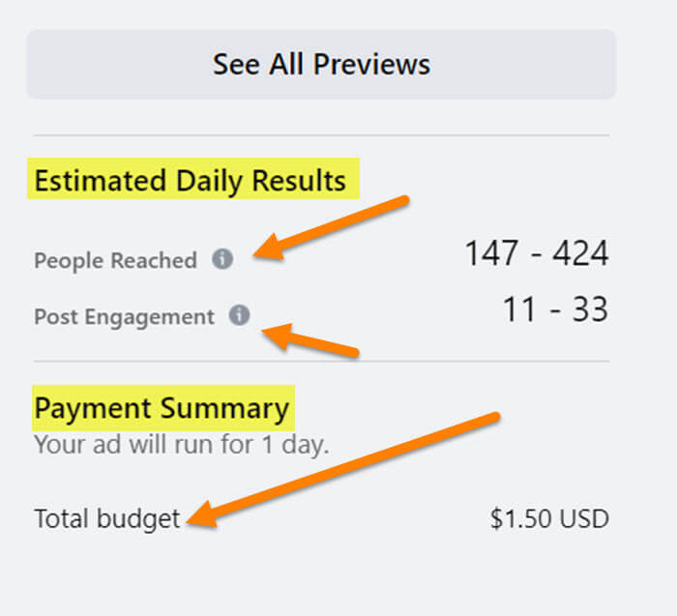Click the divider line above Payment Summary

click(x=321, y=361)
